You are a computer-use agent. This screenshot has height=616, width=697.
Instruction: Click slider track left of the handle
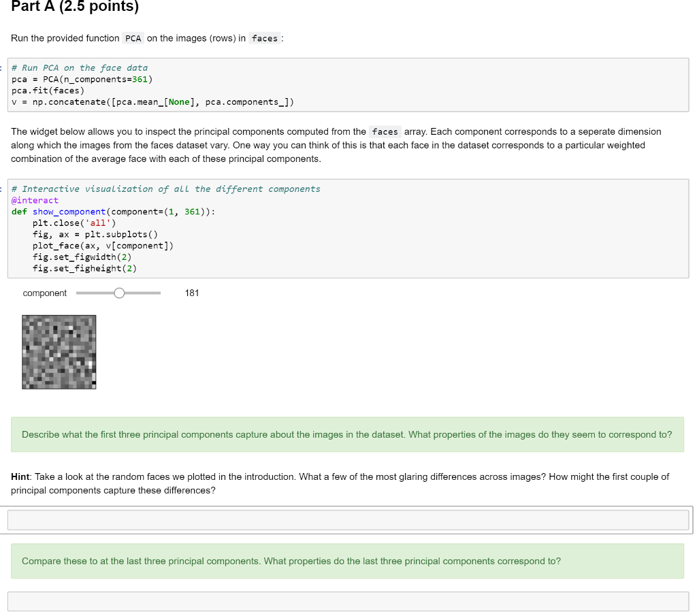click(x=94, y=293)
